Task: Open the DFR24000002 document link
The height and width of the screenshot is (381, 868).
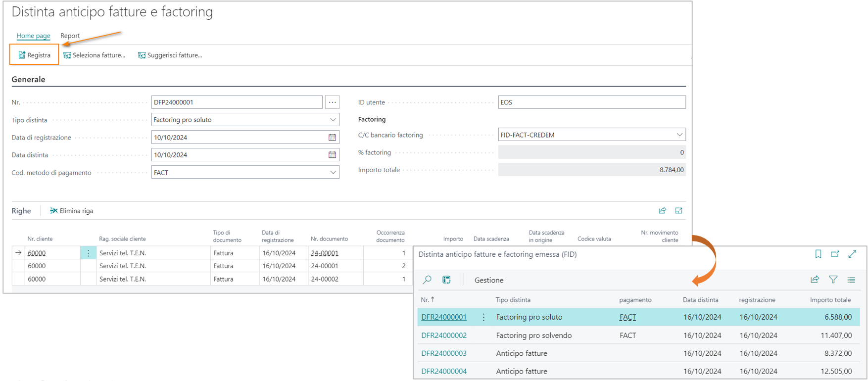Action: [x=443, y=335]
